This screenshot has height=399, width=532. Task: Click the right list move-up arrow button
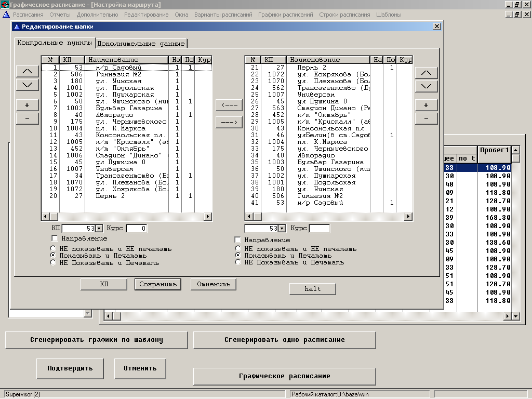pyautogui.click(x=426, y=73)
